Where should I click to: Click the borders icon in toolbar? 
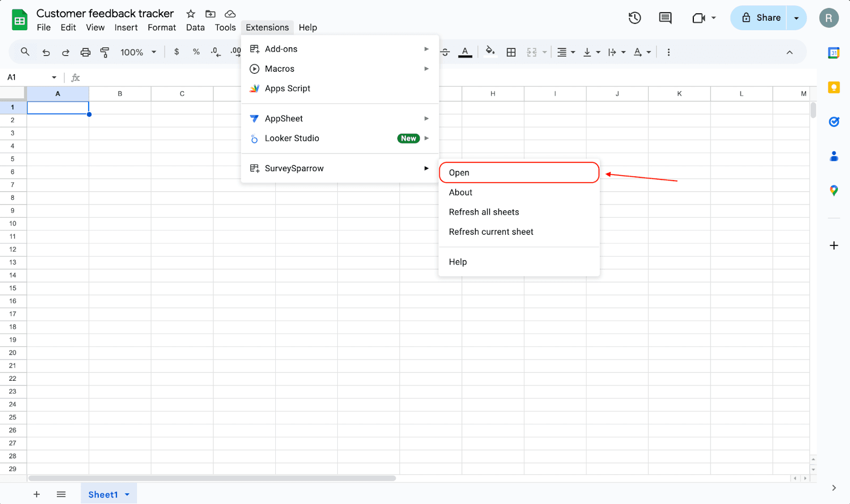click(511, 52)
